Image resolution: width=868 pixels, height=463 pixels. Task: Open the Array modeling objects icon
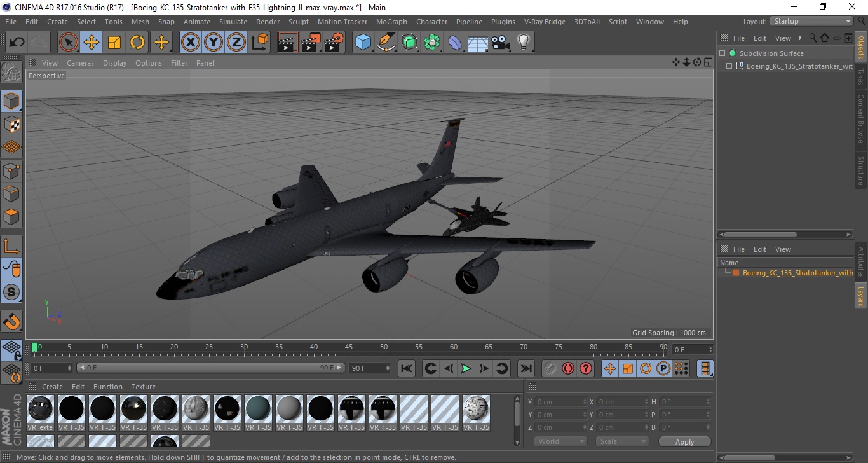(433, 43)
